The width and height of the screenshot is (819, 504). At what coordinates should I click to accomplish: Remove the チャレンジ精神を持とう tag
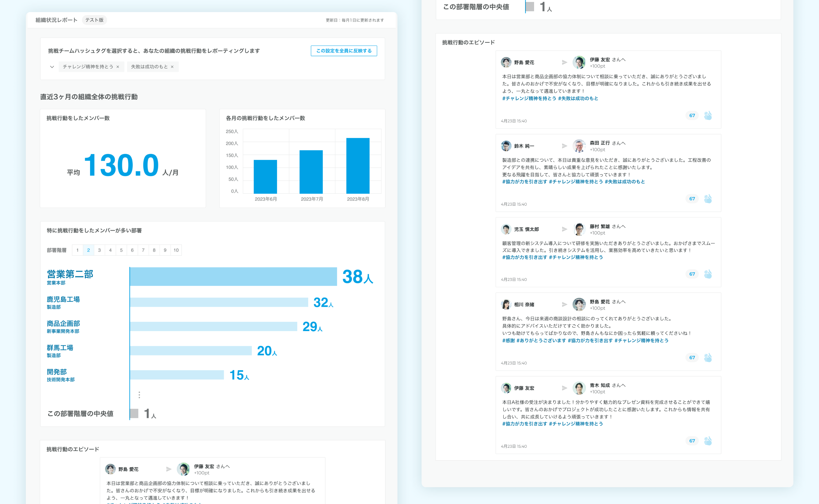pyautogui.click(x=118, y=67)
